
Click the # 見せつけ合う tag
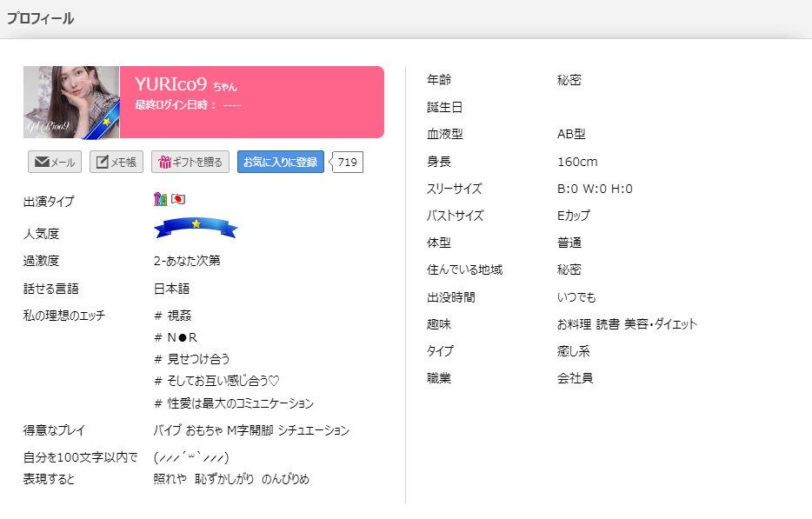point(192,359)
